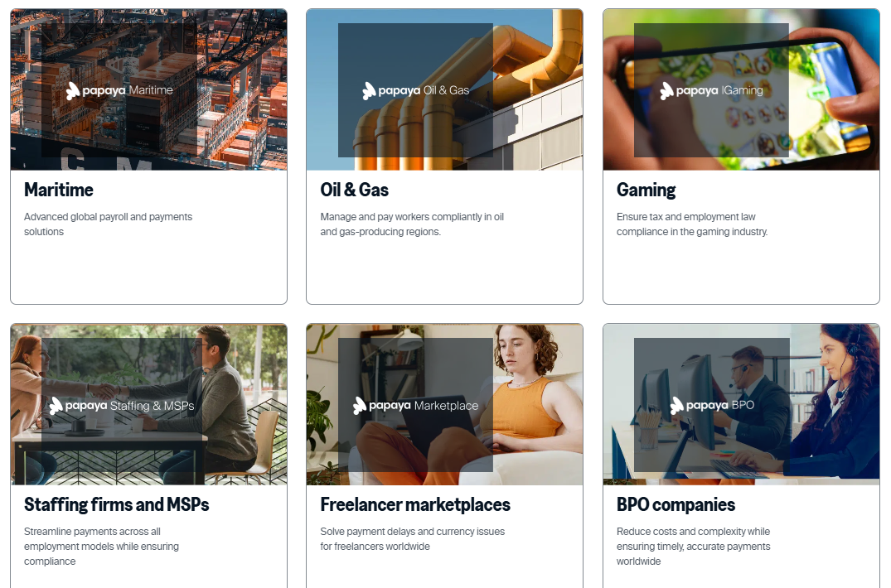Click the papaya Staffing & MSPs logo icon
891x588 pixels.
[x=56, y=406]
